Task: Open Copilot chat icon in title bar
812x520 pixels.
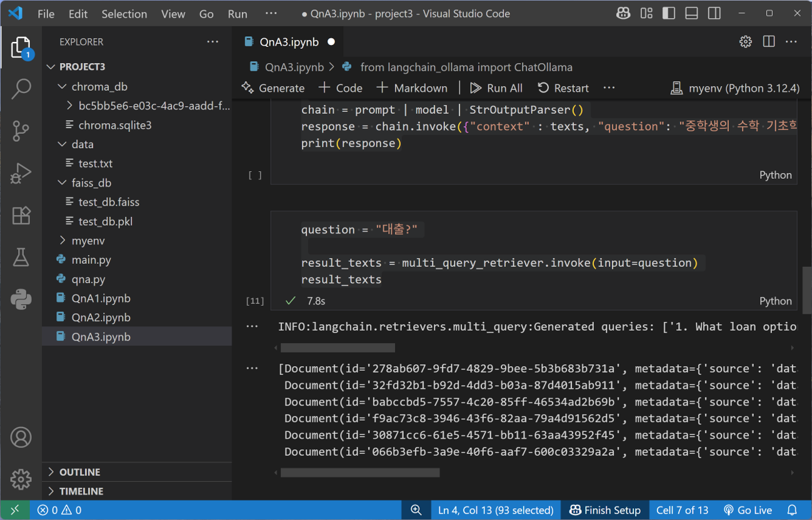Action: point(623,13)
